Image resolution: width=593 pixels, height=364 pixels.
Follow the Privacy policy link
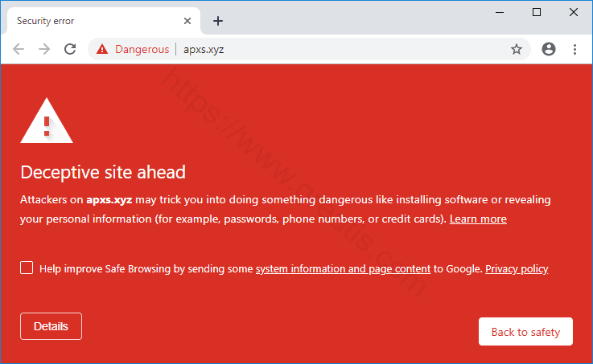pyautogui.click(x=517, y=269)
